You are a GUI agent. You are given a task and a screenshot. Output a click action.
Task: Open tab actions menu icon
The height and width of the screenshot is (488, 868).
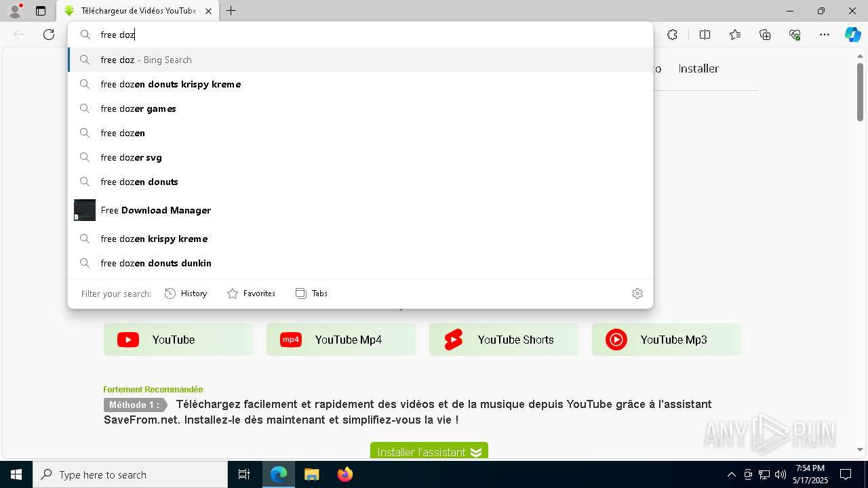point(41,11)
